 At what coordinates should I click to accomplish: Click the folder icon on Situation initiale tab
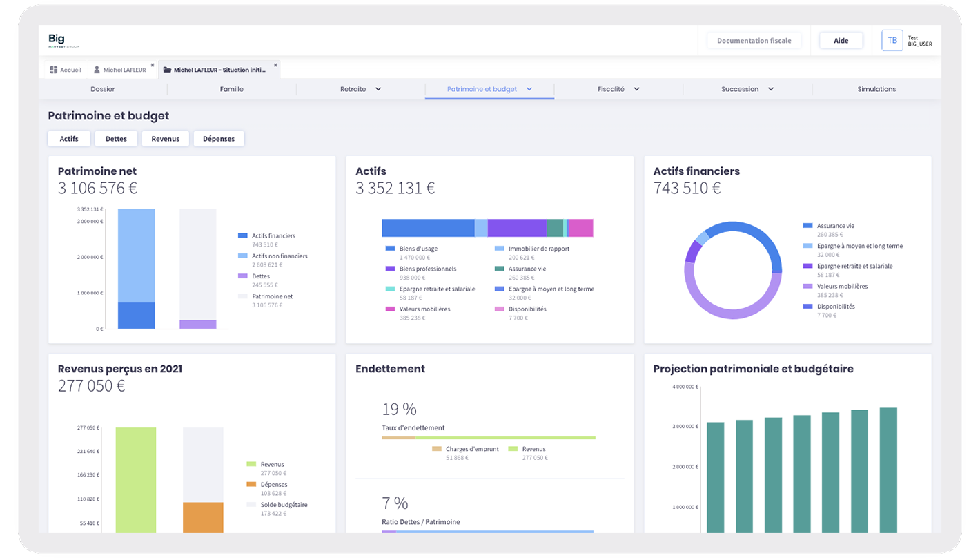pos(167,70)
